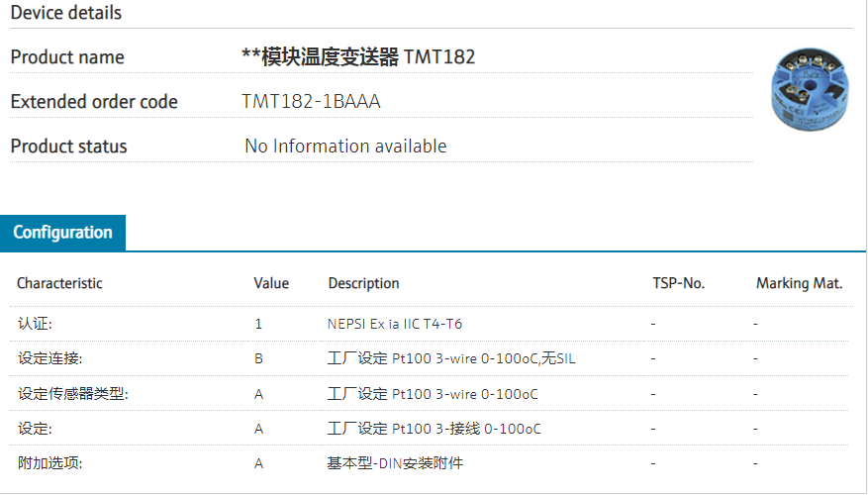Screen dimensions: 868x495
Task: Click the Product status label
Action: point(68,147)
